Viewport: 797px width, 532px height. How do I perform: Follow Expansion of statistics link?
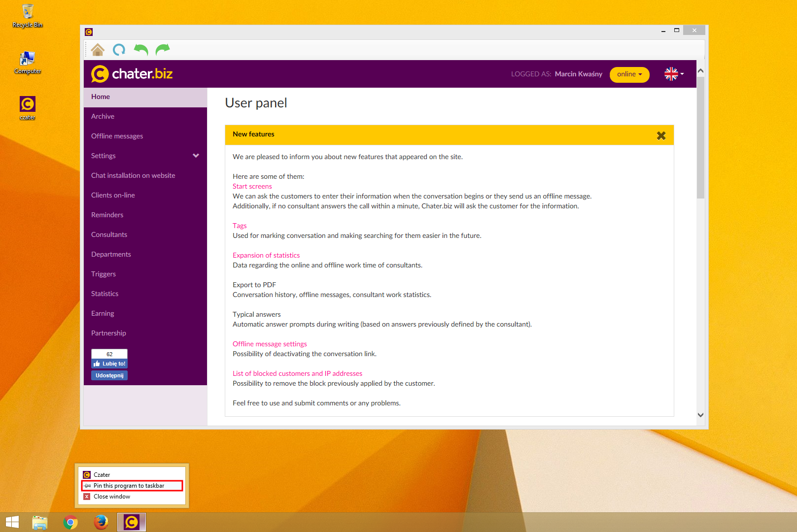[x=266, y=255]
